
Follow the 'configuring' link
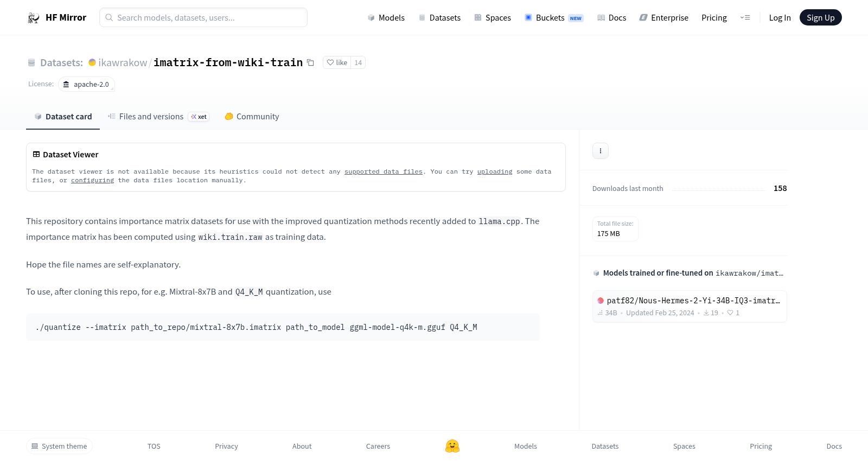[x=93, y=181]
